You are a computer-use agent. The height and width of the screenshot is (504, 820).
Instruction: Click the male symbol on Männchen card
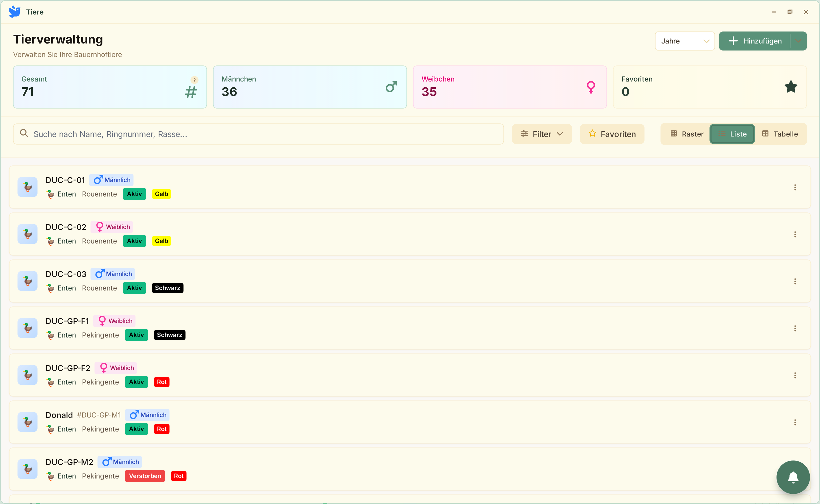coord(391,87)
